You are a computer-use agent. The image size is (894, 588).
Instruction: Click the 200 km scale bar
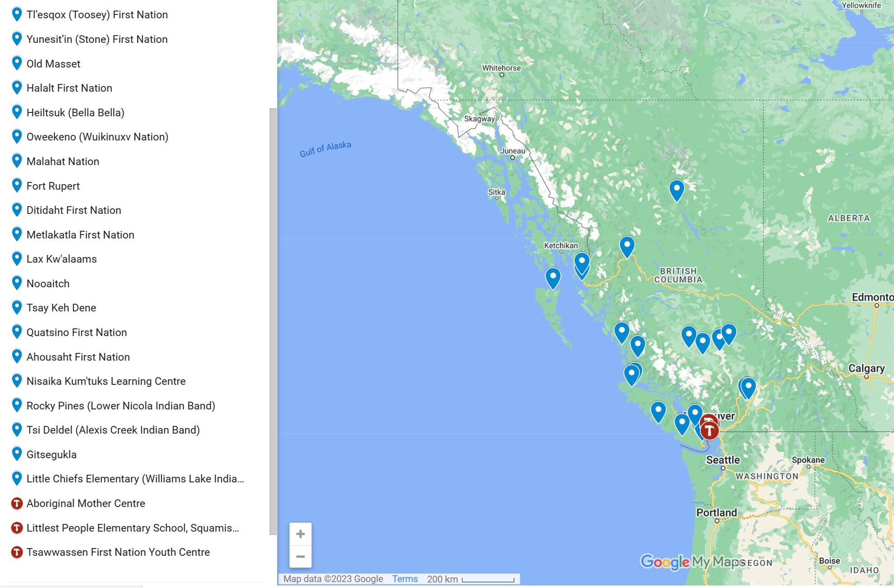coord(487,579)
